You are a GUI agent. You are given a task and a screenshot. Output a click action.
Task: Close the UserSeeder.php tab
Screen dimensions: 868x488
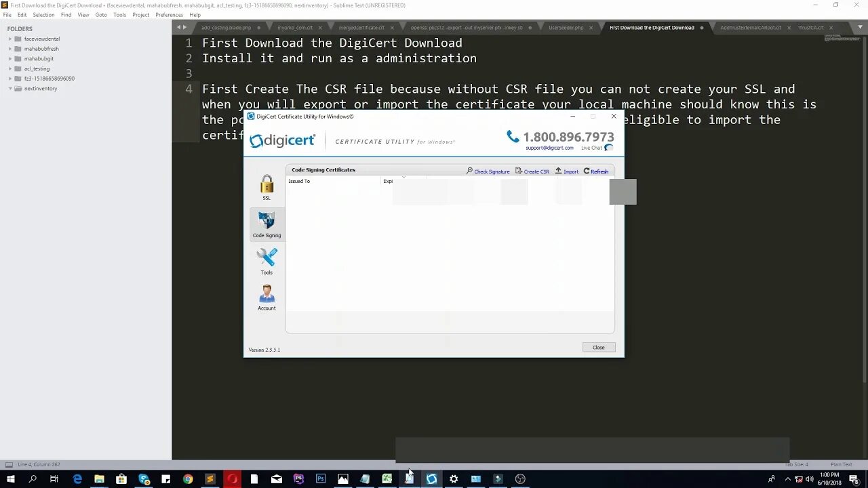coord(591,28)
